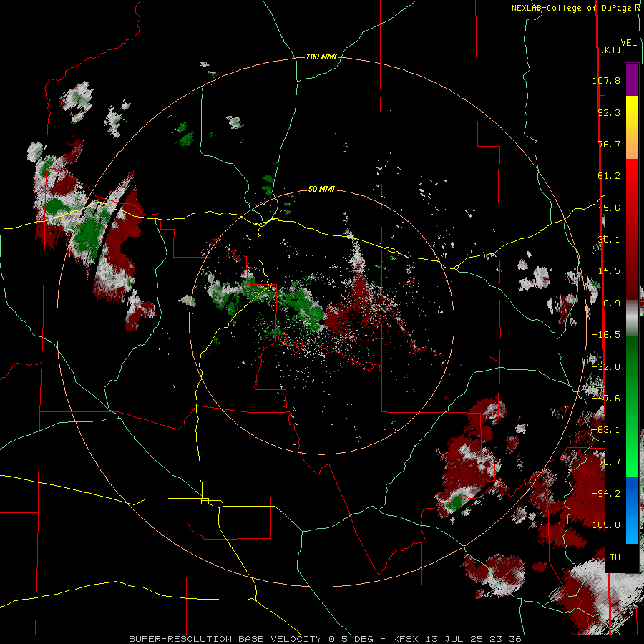The height and width of the screenshot is (644, 644).
Task: Click the TH legend label
Action: [x=615, y=557]
